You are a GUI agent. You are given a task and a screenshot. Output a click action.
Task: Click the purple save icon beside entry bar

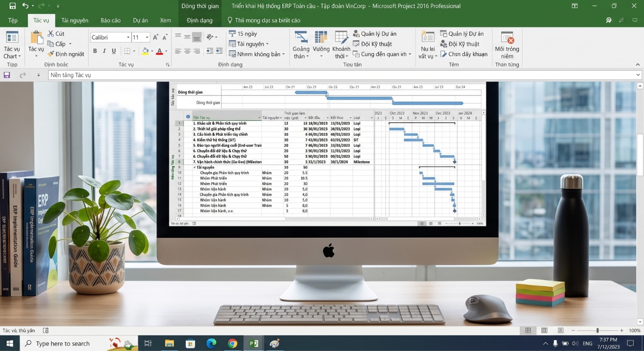pos(7,75)
